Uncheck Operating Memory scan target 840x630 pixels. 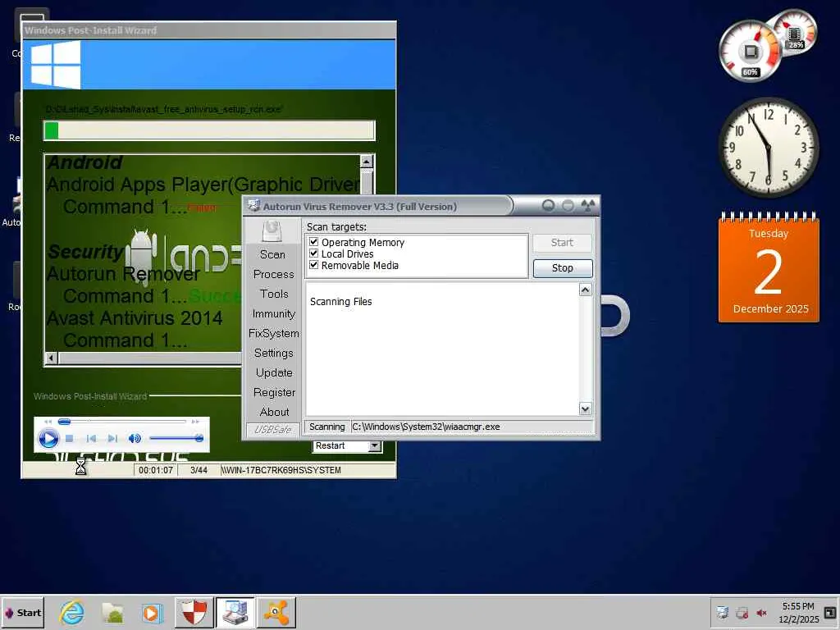314,242
